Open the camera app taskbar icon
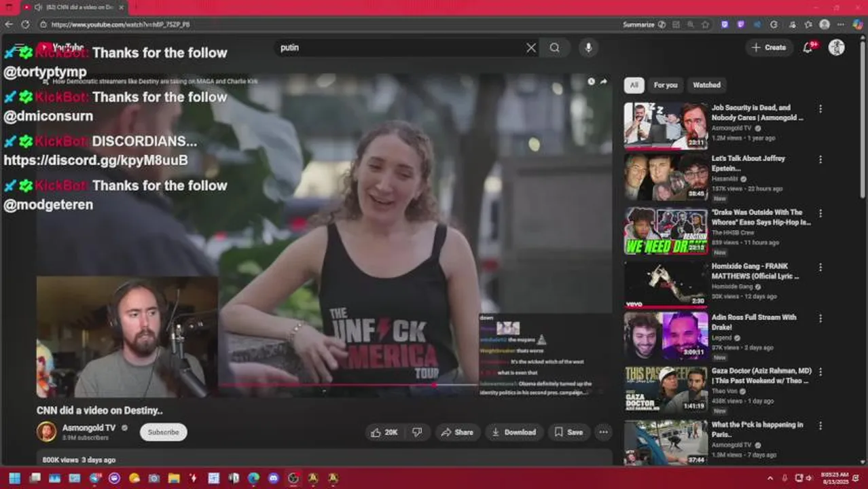868x489 pixels. click(x=154, y=478)
